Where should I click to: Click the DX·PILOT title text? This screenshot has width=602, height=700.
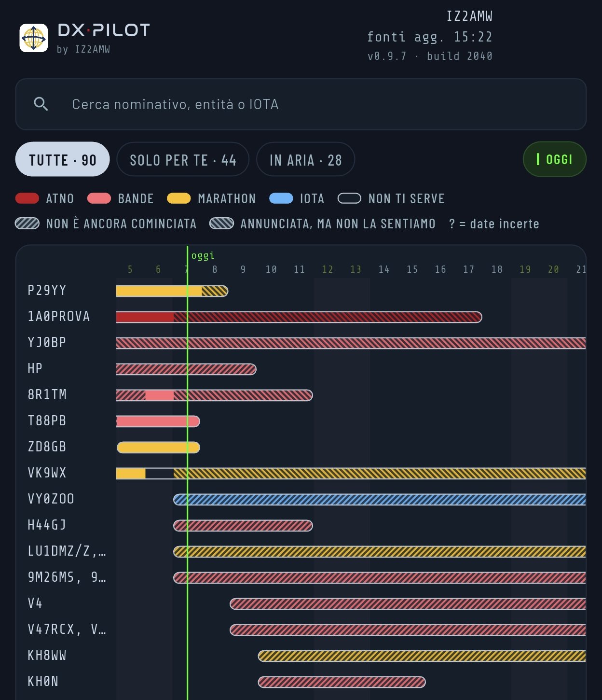click(104, 30)
